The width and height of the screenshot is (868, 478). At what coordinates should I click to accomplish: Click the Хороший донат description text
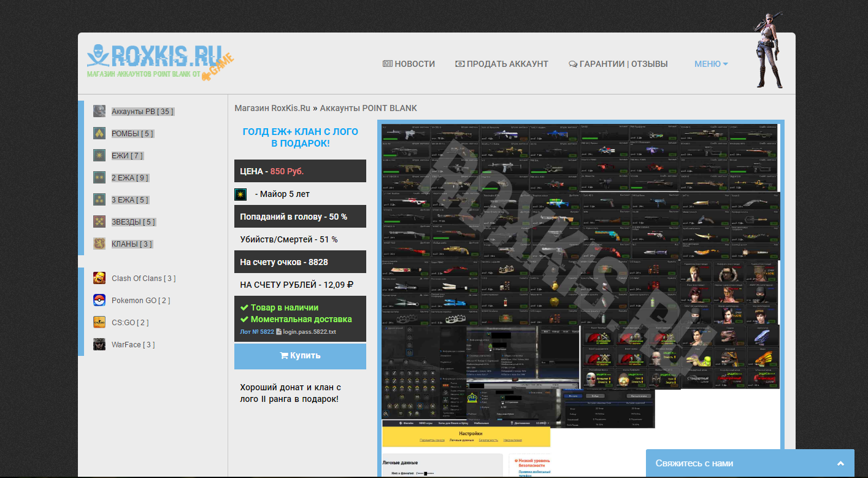[x=290, y=393]
